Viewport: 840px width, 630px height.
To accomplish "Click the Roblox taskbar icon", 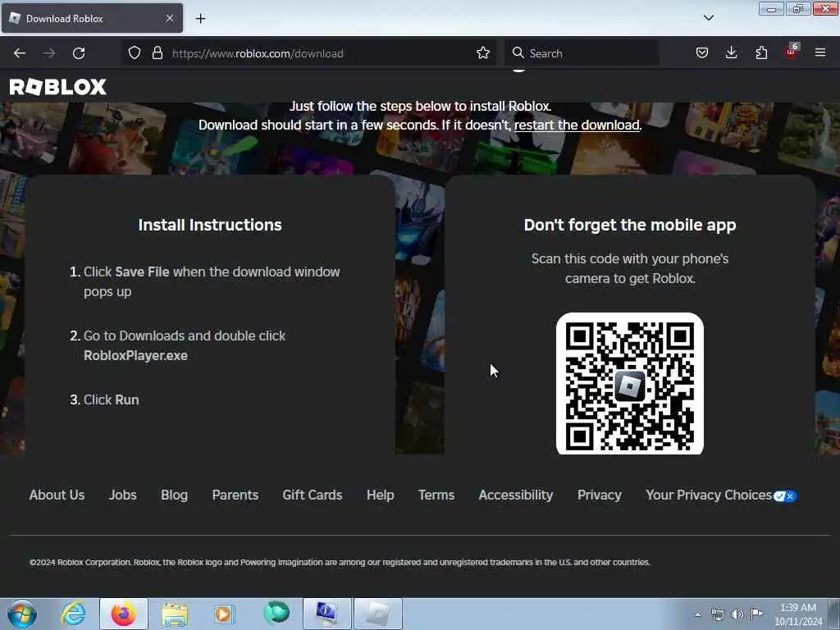I will click(x=377, y=614).
